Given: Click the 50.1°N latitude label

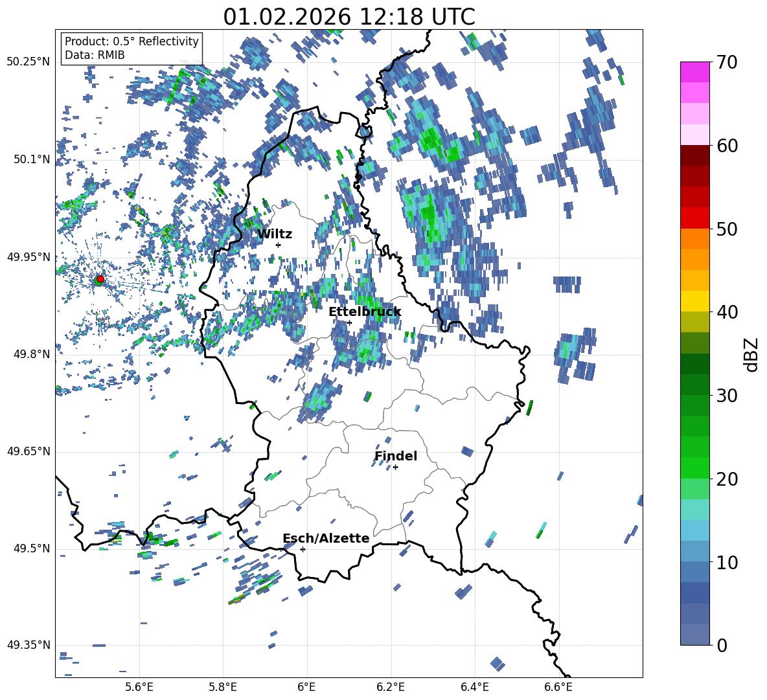Looking at the screenshot, I should click(x=32, y=159).
